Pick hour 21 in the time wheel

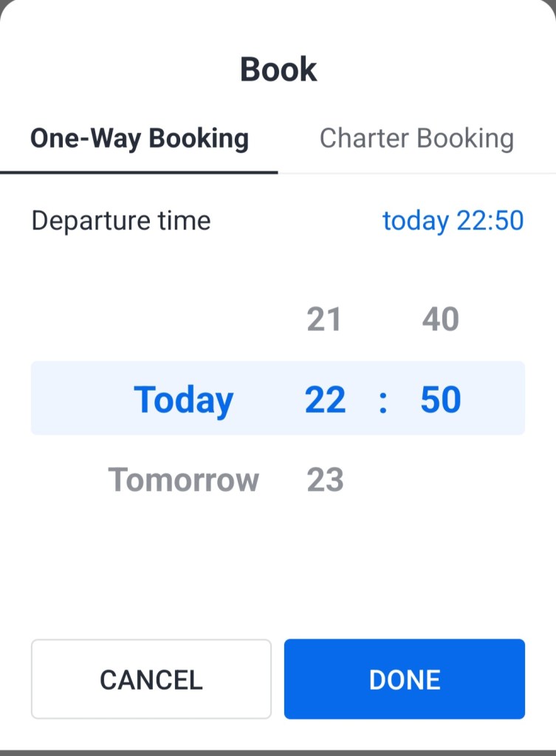324,320
